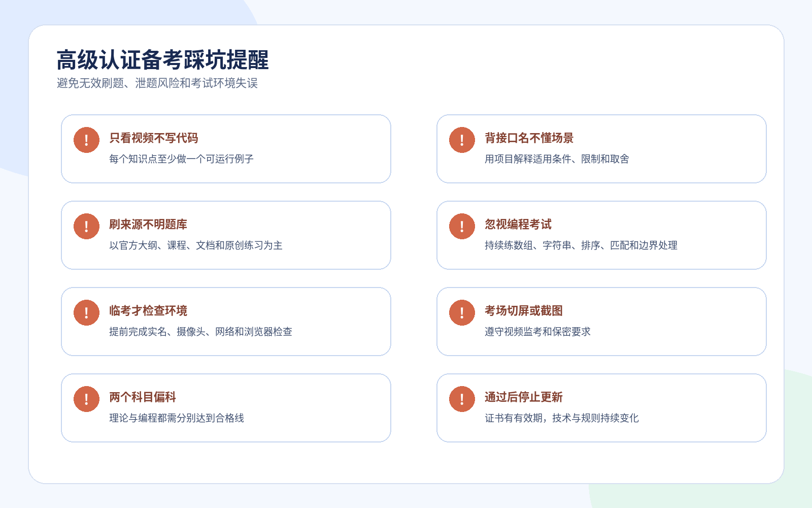The image size is (812, 508).
Task: Click warning icon beside 通过后停止更新
Action: (x=462, y=399)
